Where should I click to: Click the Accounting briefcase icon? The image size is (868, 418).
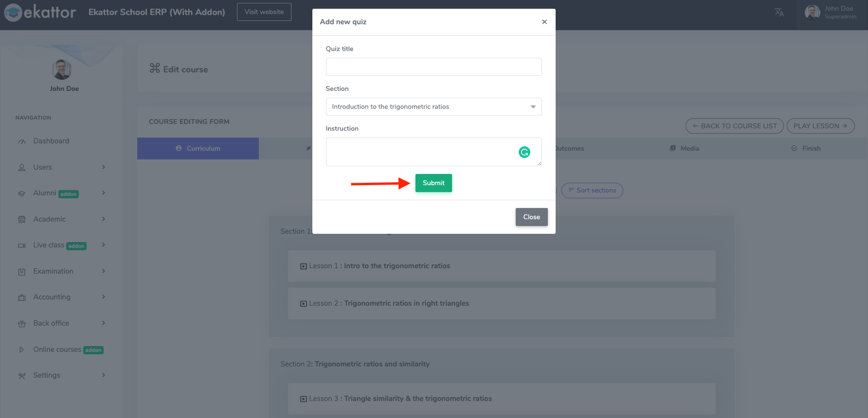22,297
